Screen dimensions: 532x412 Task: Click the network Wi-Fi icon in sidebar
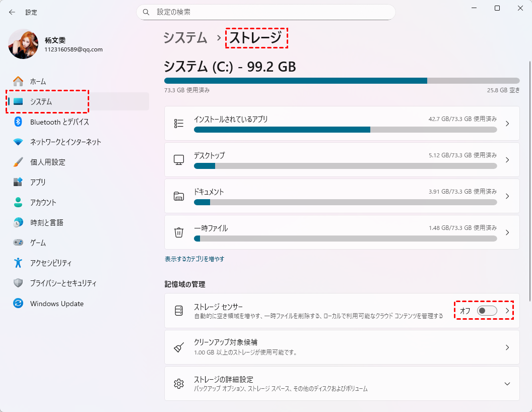coord(18,142)
